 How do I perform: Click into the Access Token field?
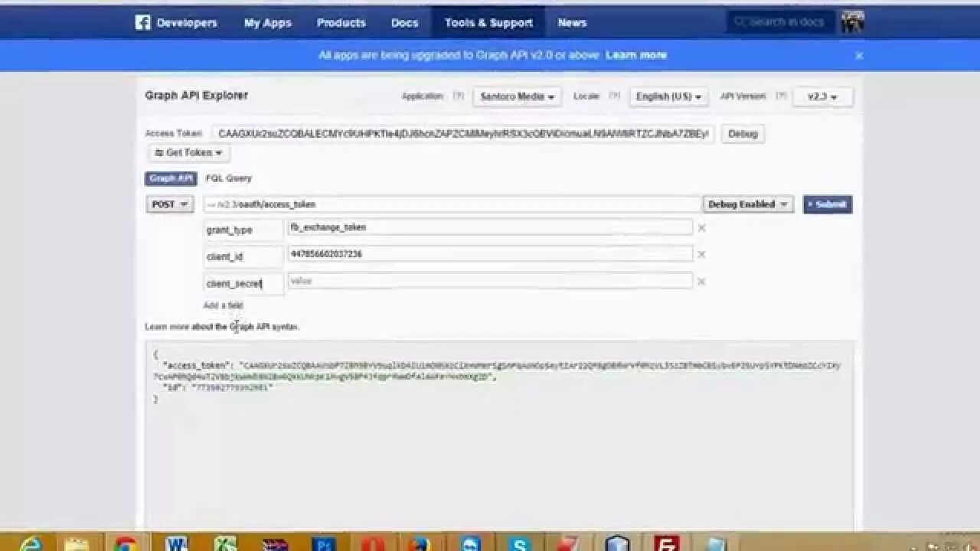click(463, 134)
